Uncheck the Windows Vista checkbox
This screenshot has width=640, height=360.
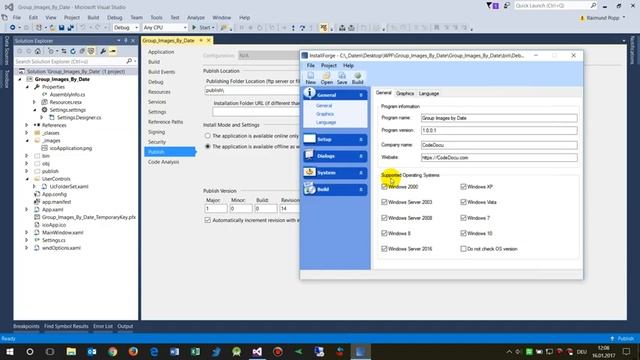(463, 202)
